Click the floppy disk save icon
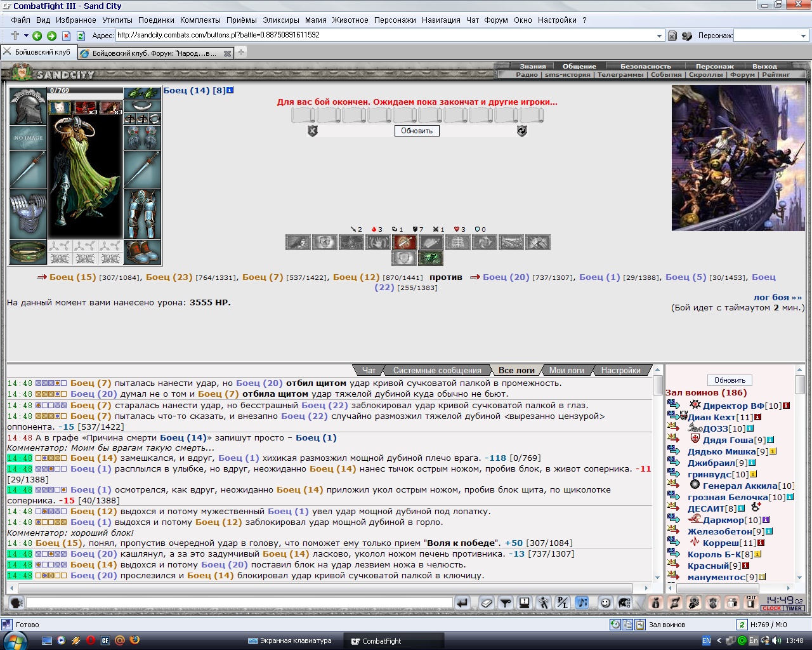This screenshot has width=812, height=650. pyautogui.click(x=525, y=603)
